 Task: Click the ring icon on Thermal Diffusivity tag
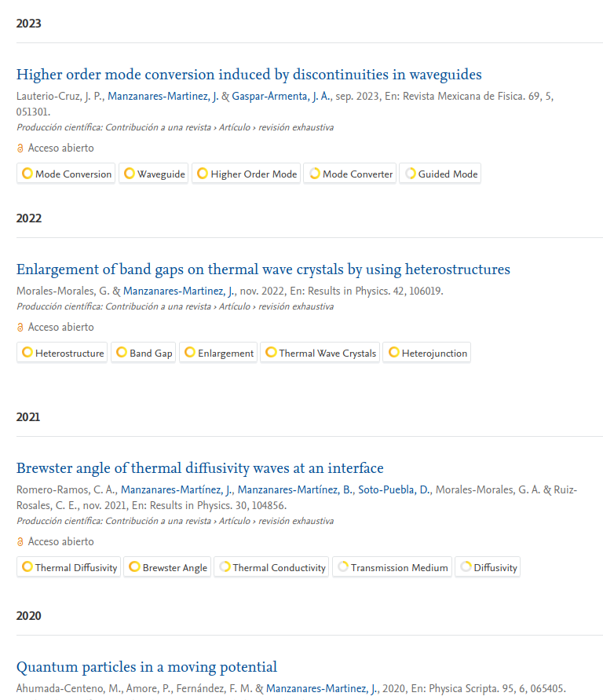(27, 567)
